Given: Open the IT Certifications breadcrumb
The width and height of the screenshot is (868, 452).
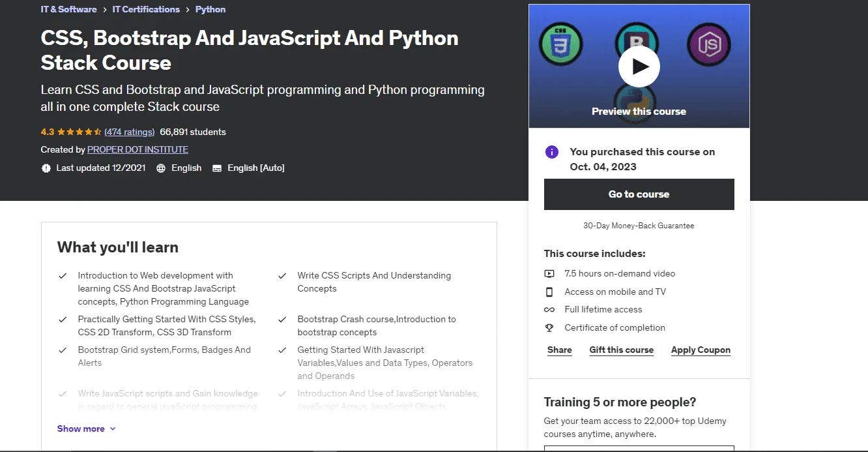Looking at the screenshot, I should coord(146,9).
